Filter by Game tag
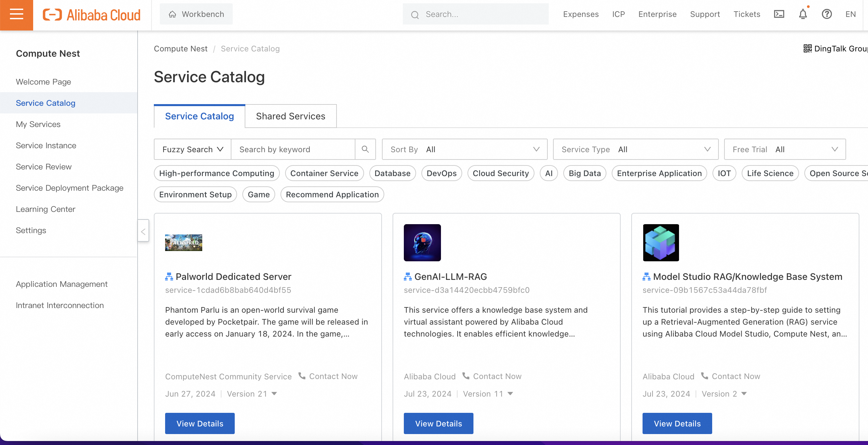Image resolution: width=868 pixels, height=445 pixels. point(259,194)
